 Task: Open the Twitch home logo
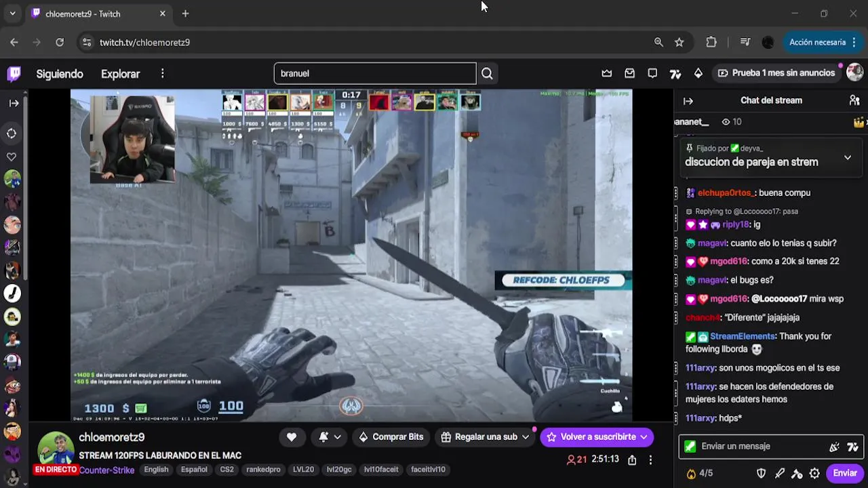[14, 73]
